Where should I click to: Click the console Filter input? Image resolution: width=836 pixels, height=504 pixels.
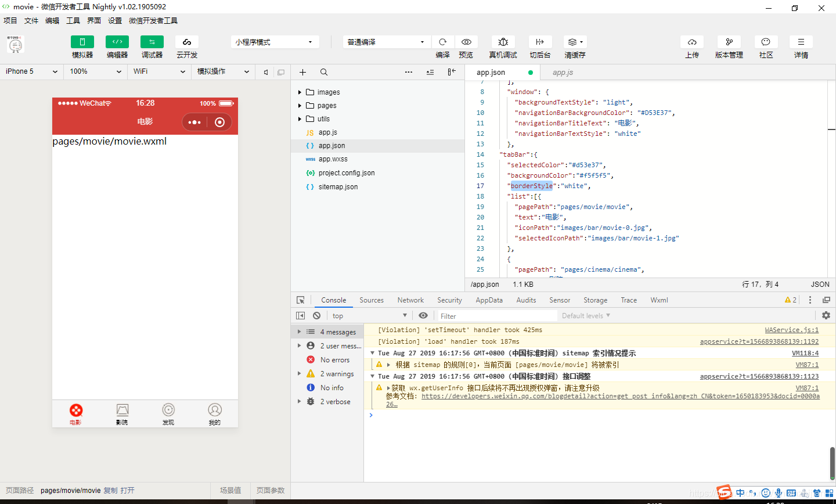(x=496, y=316)
